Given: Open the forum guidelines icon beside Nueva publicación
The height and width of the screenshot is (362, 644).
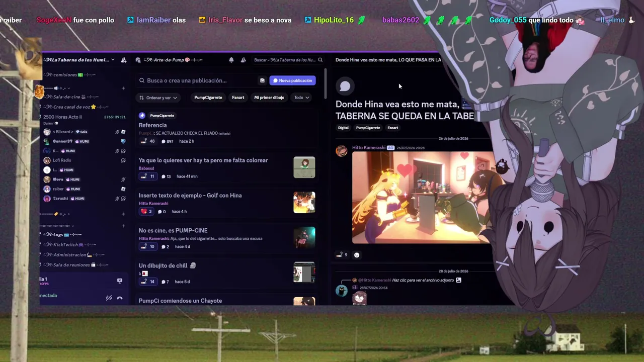Looking at the screenshot, I should tap(262, 80).
